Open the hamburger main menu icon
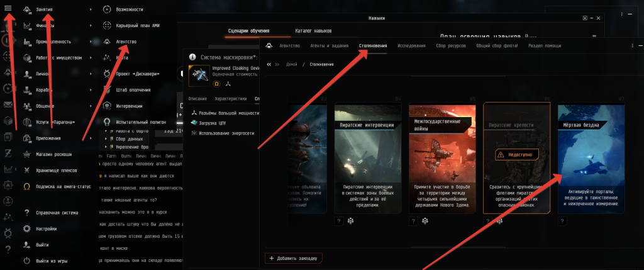The width and height of the screenshot is (644, 270). [x=7, y=8]
